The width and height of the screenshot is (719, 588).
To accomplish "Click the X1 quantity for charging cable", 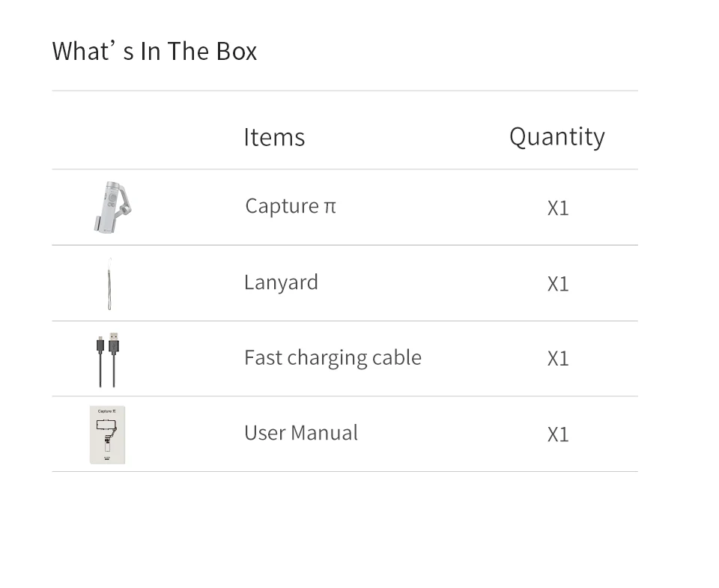I will pos(558,358).
